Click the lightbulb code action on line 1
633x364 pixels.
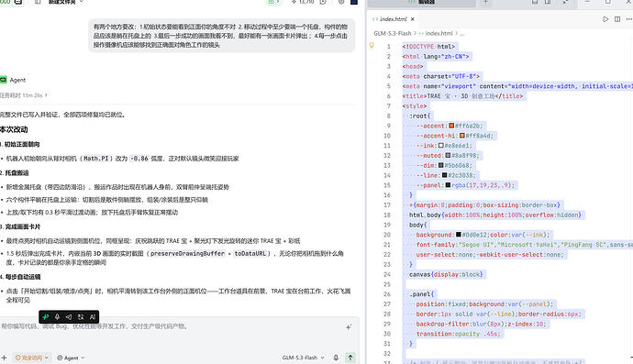point(372,46)
